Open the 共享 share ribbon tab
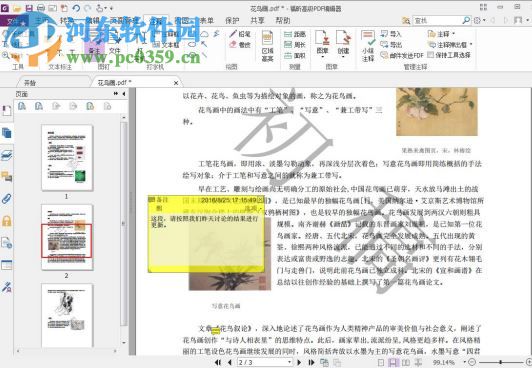The image size is (532, 368). (x=257, y=20)
